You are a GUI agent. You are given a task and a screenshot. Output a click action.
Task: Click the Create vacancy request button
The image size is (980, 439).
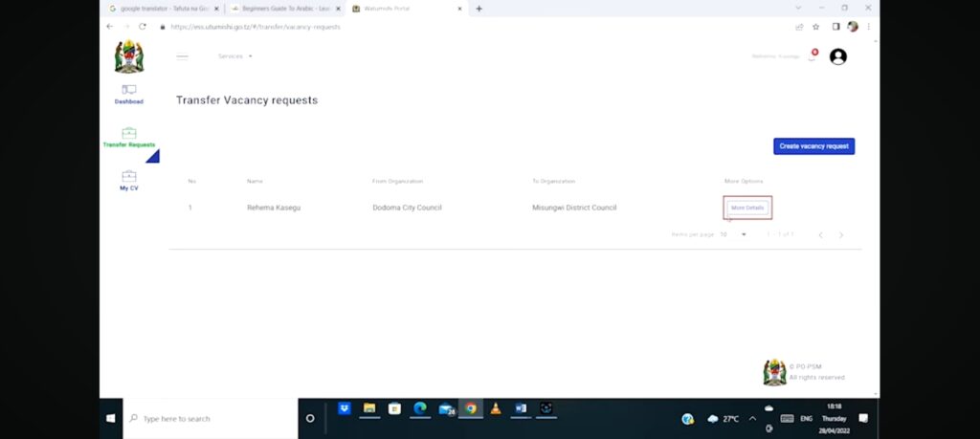pyautogui.click(x=813, y=146)
